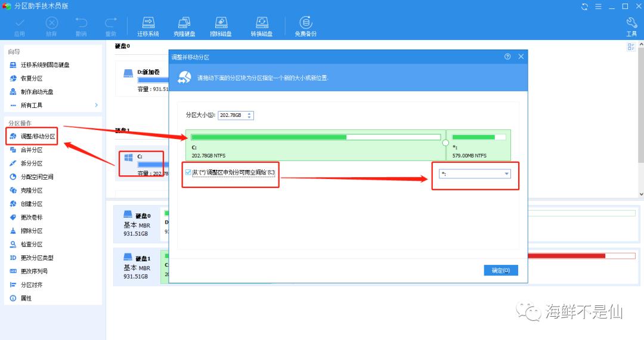Screen dimensions: 644x340
Task: Click the 分区大小 stepper arrows
Action: pos(249,115)
